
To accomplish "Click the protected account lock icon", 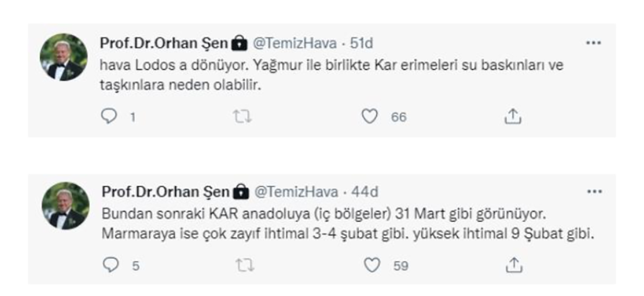I will click(238, 43).
